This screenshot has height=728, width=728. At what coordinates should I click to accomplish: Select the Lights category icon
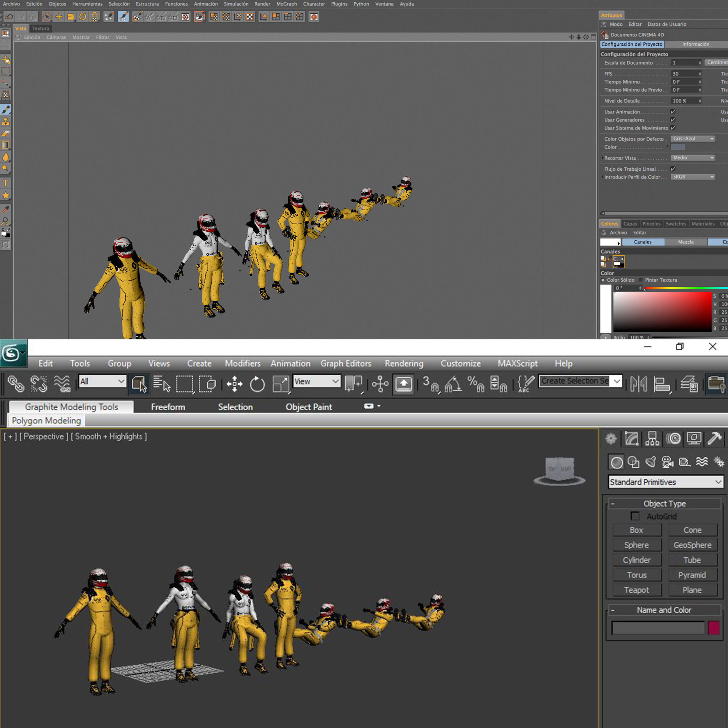pos(650,462)
